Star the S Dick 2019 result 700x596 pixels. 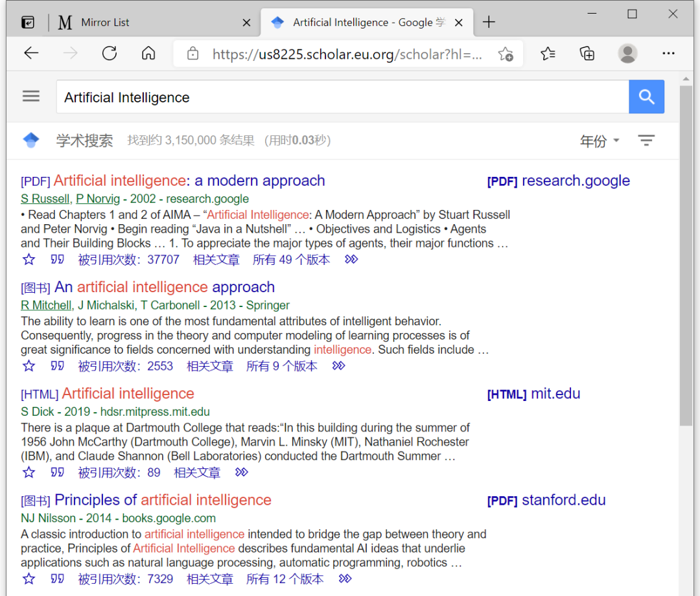click(29, 472)
